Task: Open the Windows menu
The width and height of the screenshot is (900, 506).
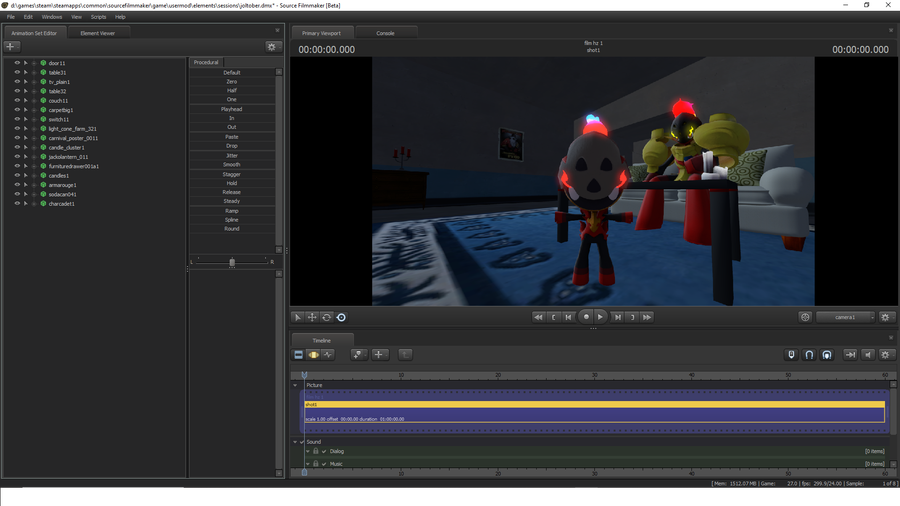Action: pyautogui.click(x=52, y=17)
